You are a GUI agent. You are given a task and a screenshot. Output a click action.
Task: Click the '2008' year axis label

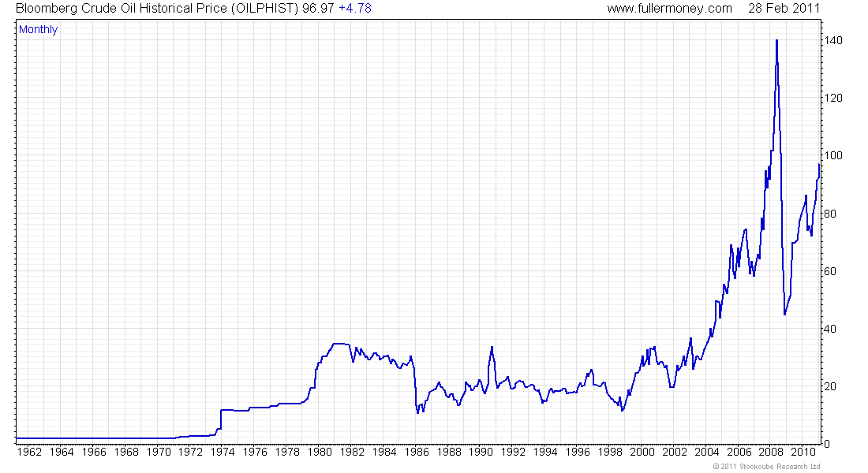pyautogui.click(x=771, y=452)
